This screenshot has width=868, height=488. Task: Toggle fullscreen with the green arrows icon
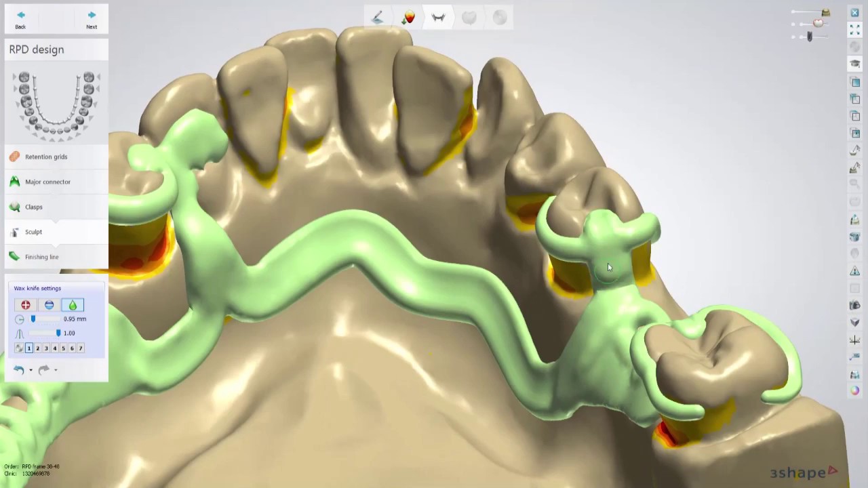[x=854, y=30]
